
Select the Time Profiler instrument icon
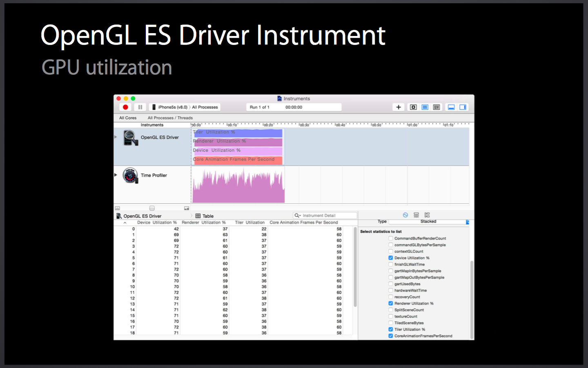[131, 176]
